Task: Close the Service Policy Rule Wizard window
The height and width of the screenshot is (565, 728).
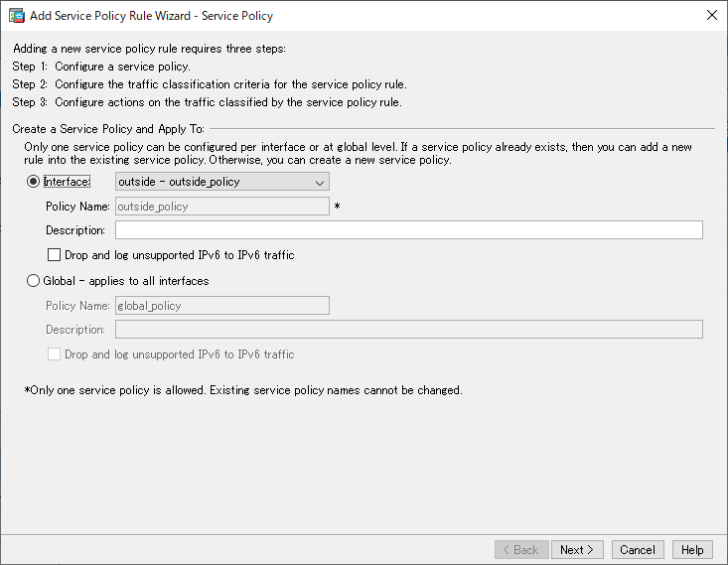Action: [711, 15]
